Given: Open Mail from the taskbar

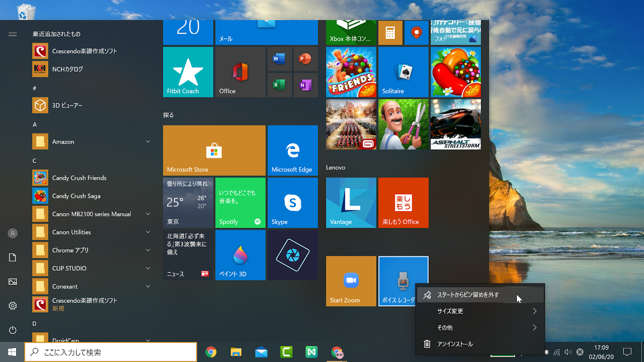Looking at the screenshot, I should 261,352.
